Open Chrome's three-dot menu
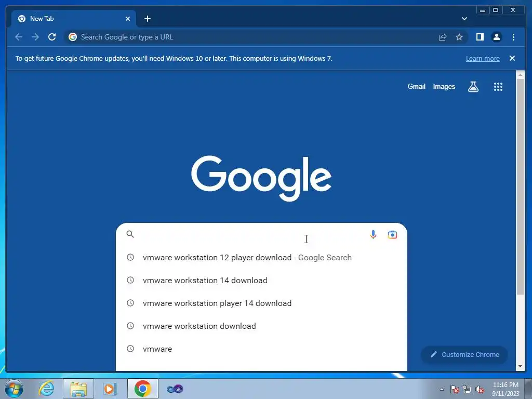 pyautogui.click(x=513, y=37)
